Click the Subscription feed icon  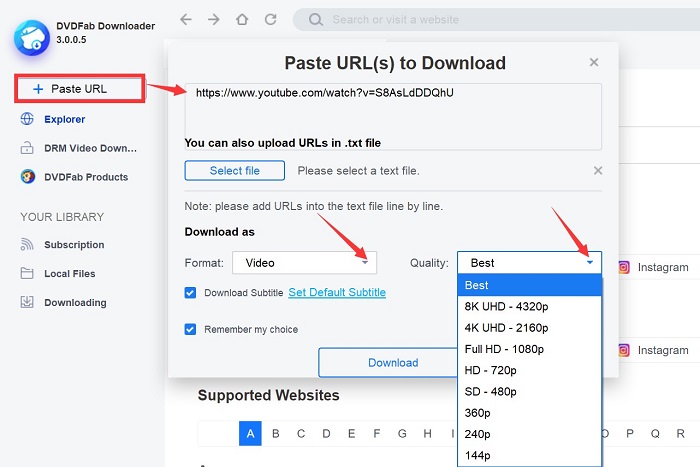point(27,244)
